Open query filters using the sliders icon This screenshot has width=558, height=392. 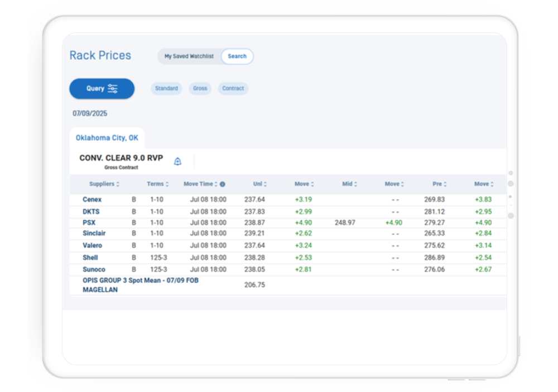pos(114,89)
